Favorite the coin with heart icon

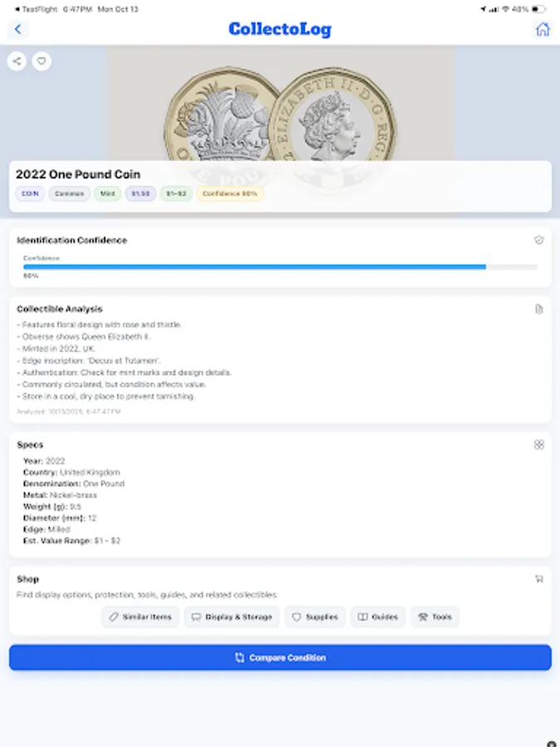pos(41,61)
